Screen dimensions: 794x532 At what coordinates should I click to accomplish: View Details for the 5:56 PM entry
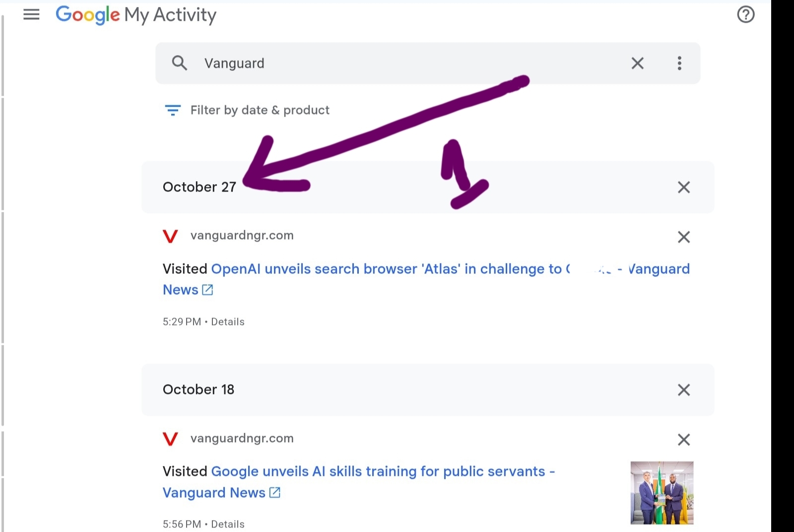point(228,524)
